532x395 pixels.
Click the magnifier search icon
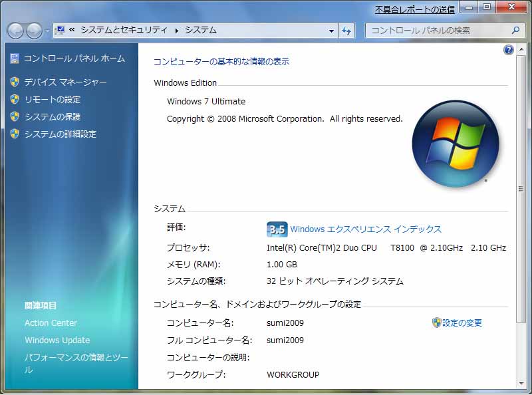[x=515, y=31]
